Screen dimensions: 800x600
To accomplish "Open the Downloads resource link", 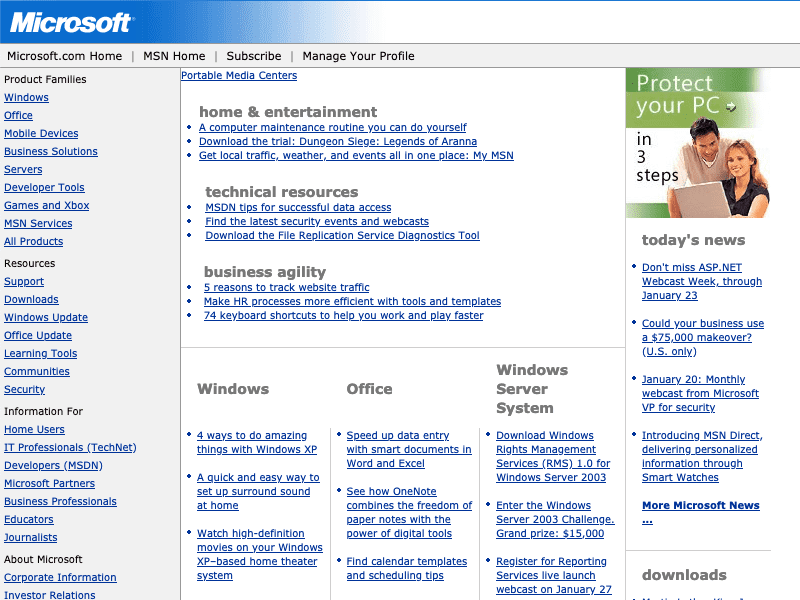I will click(31, 299).
